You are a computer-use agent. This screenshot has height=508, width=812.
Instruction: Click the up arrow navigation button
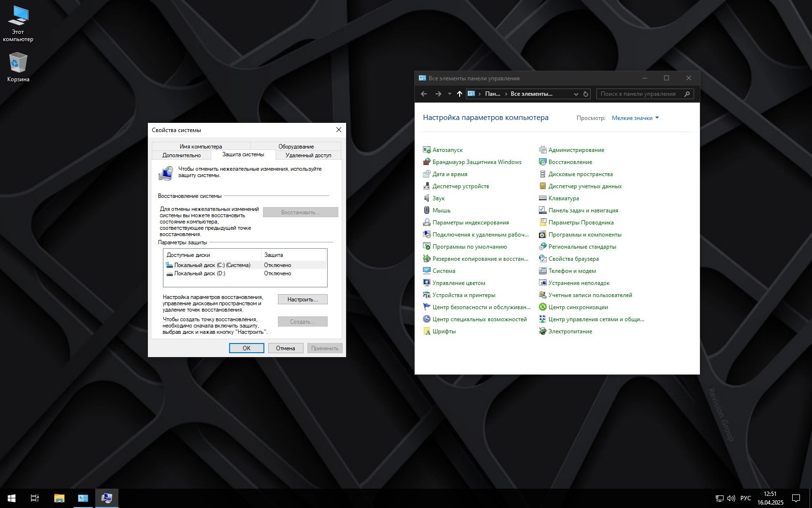(x=459, y=94)
